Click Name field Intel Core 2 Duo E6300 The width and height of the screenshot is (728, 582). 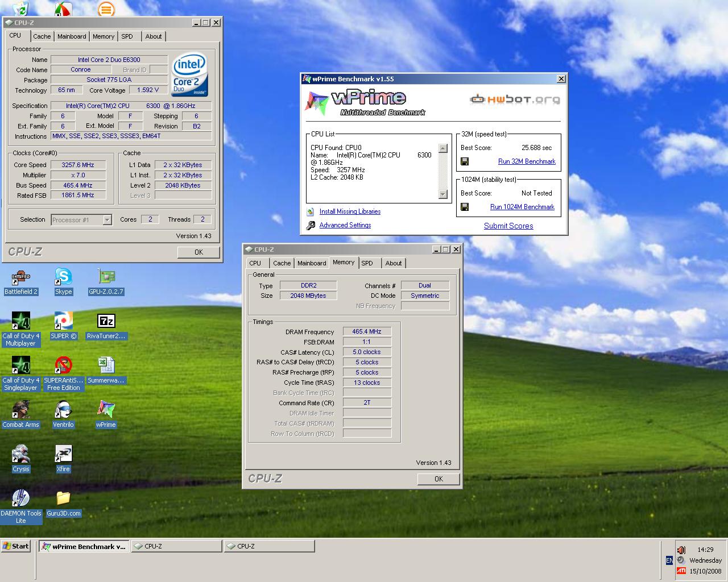pos(109,60)
